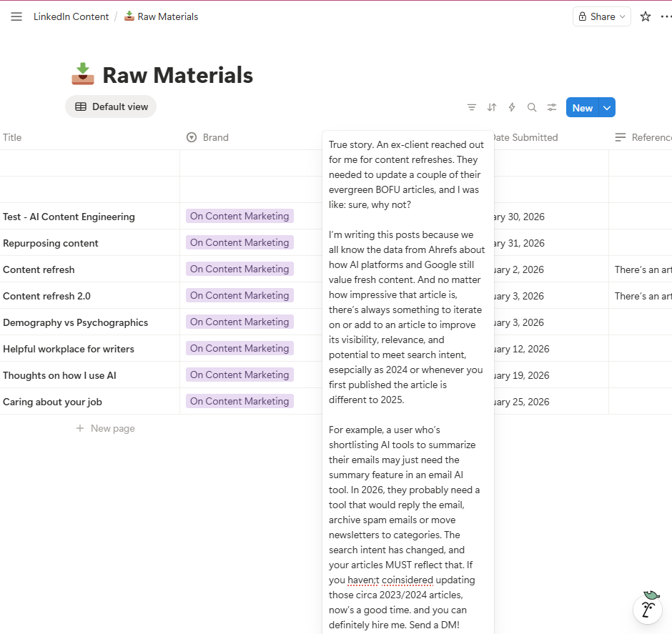Open the sidebar hamburger menu
This screenshot has height=634, width=672.
(16, 16)
